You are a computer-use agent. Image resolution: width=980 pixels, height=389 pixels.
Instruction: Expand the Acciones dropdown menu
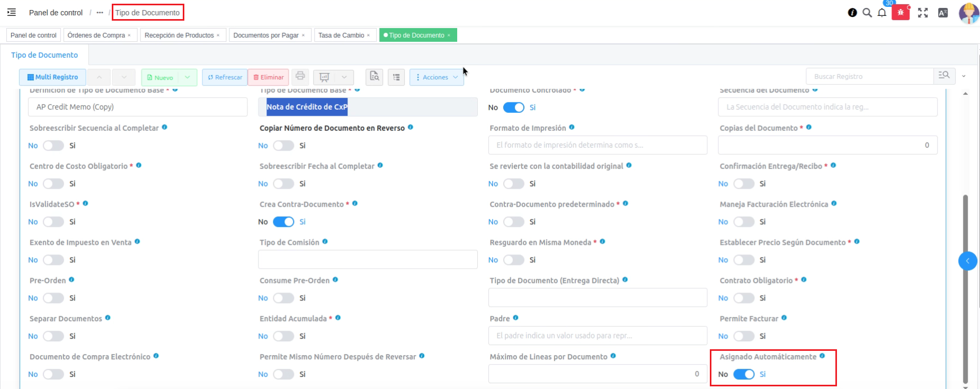point(436,77)
